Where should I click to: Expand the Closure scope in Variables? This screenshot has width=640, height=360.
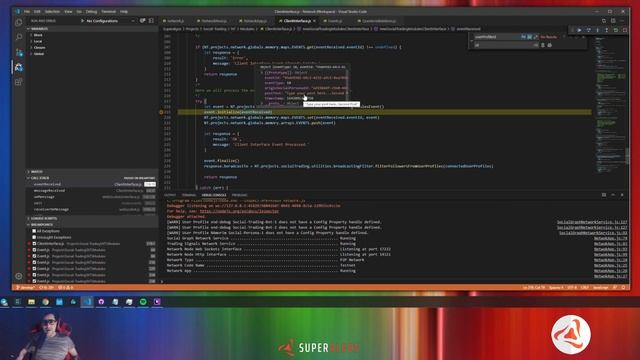coord(38,47)
